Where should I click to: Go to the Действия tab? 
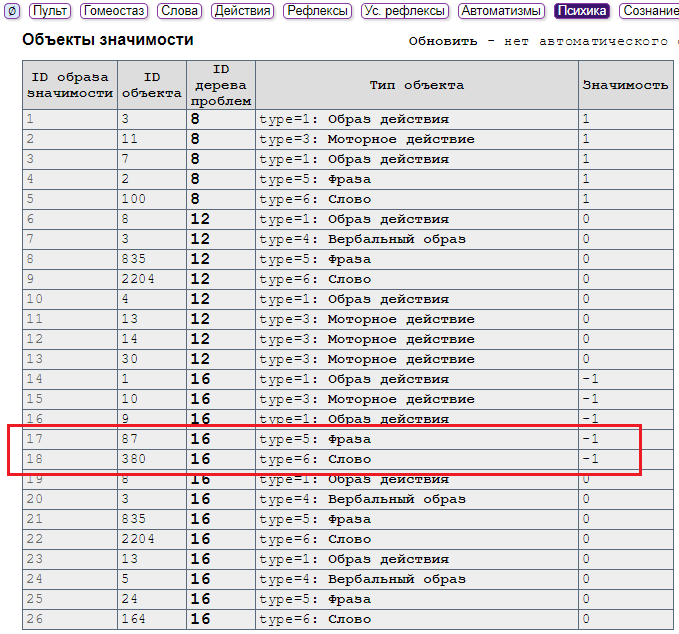coord(242,11)
